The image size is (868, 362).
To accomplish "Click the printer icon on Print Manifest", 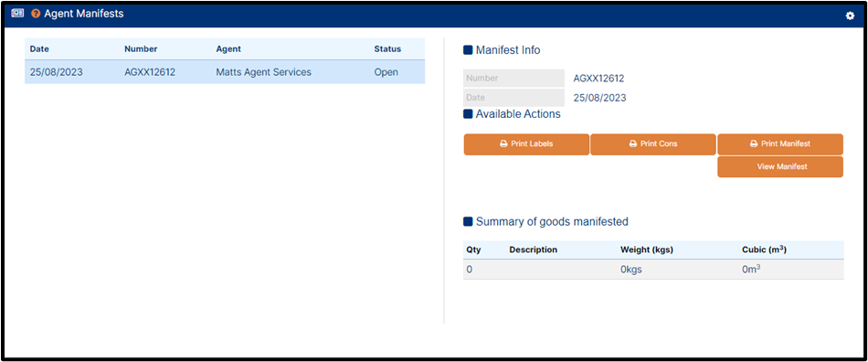I will tap(754, 144).
